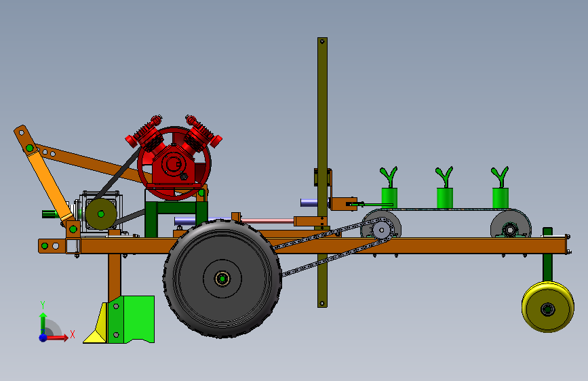The width and height of the screenshot is (588, 381).
Task: Select the red V-twin air compressor
Action: click(x=174, y=157)
